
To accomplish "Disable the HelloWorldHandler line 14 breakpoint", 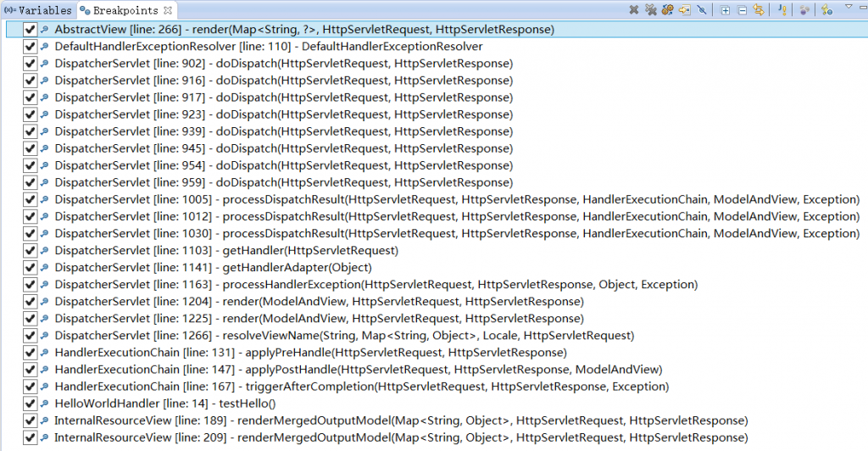I will (30, 404).
